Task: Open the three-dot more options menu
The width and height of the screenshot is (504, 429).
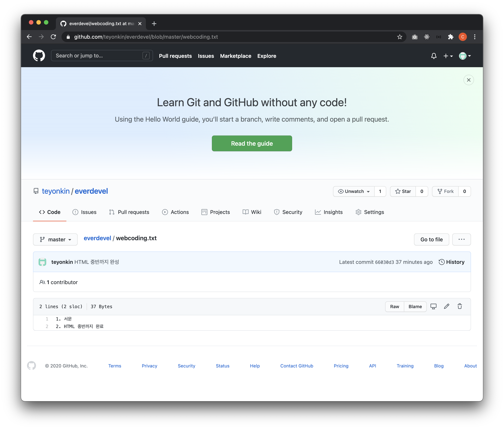Action: point(461,239)
